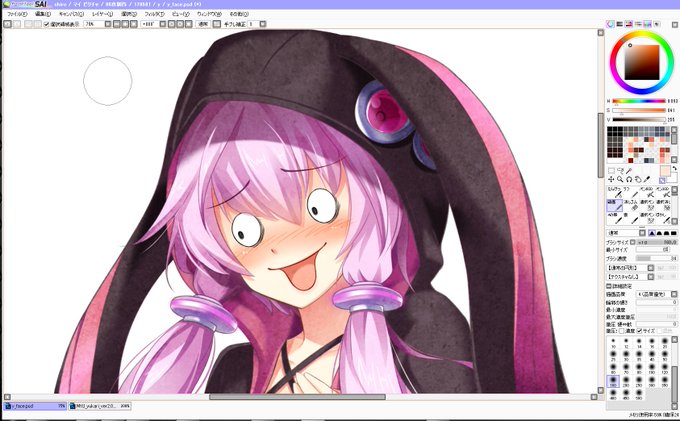Toggle the scratchpad panel icon
This screenshot has height=421, width=680.
click(657, 24)
